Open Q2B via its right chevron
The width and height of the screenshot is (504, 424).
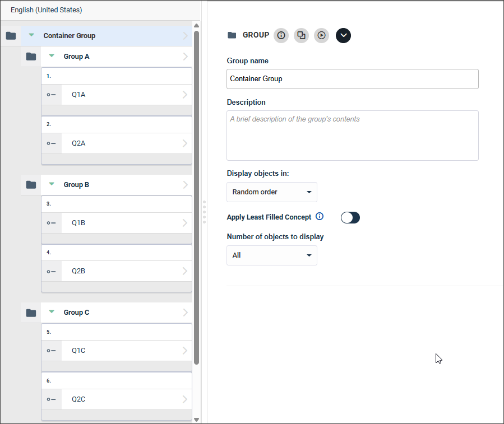185,271
